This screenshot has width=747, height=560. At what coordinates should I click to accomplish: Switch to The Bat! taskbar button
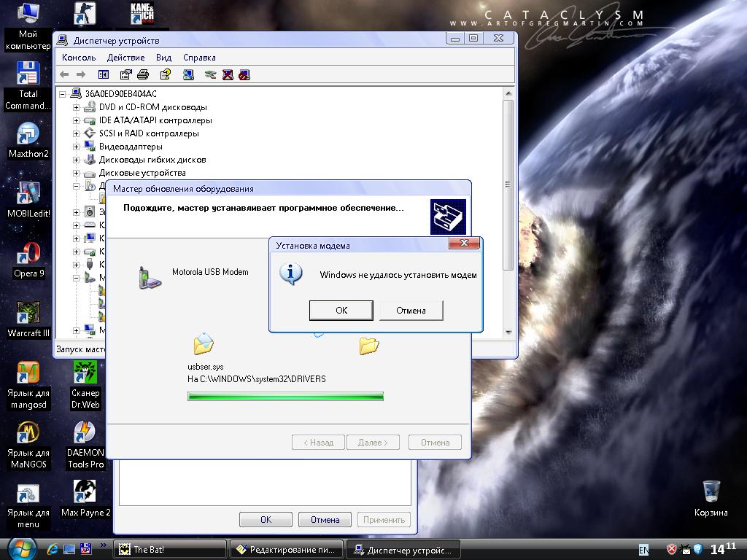169,550
